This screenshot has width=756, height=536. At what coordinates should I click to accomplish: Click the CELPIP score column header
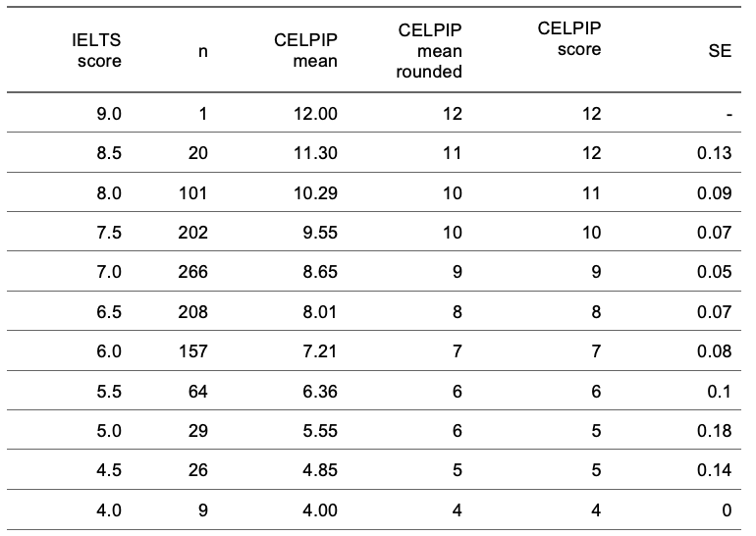pos(569,38)
